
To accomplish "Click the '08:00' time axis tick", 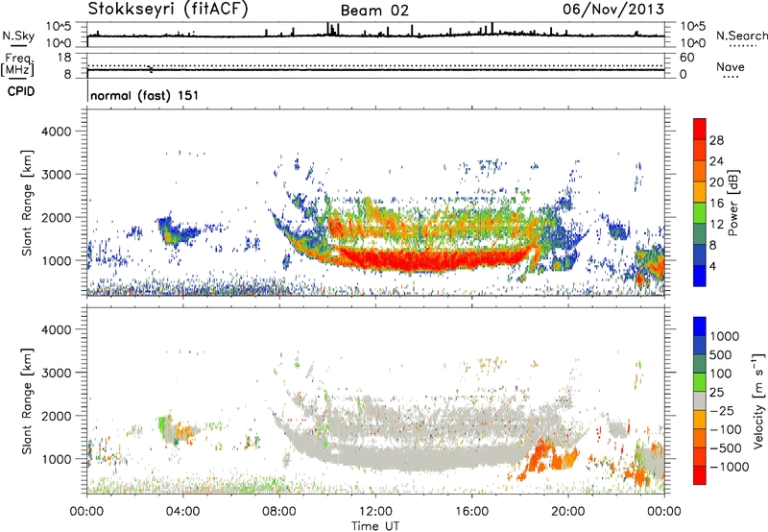I will [279, 512].
